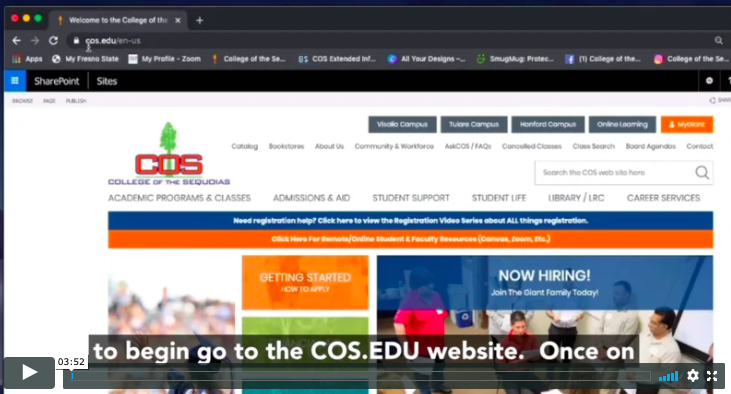
Task: Close the Welcome to the College tab
Action: click(178, 21)
